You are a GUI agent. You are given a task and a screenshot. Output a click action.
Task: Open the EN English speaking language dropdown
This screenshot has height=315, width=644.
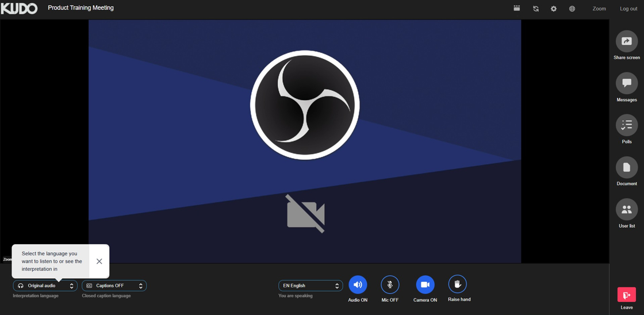pos(310,286)
